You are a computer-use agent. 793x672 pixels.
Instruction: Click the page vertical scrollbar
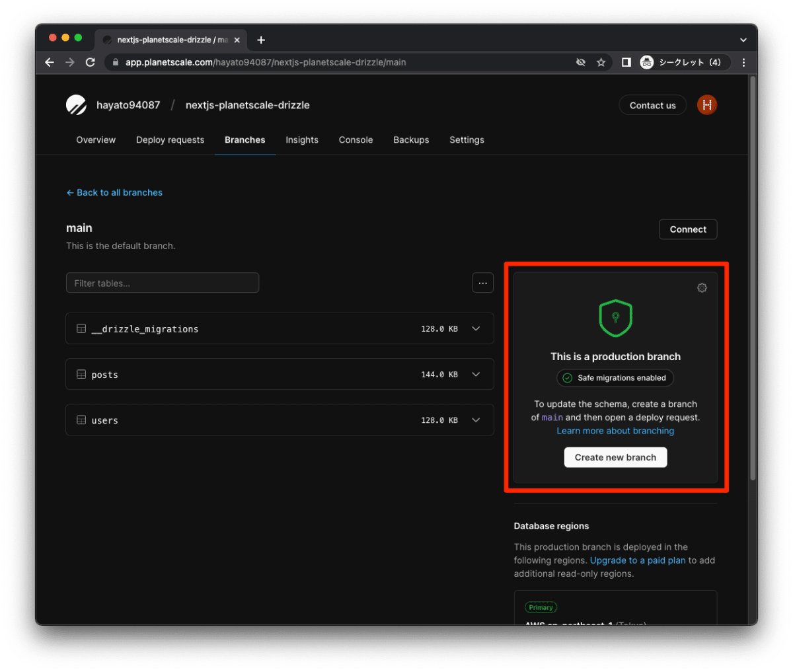tap(753, 278)
